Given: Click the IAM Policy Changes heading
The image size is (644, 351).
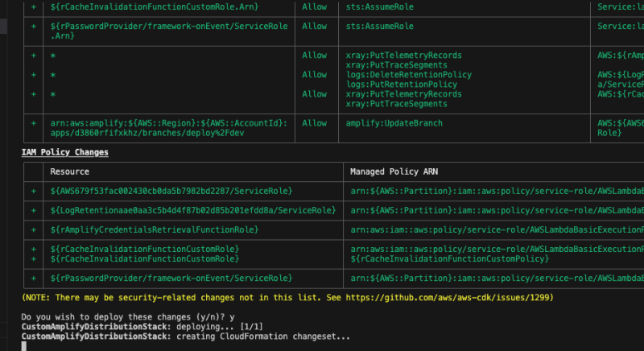Looking at the screenshot, I should pos(65,151).
